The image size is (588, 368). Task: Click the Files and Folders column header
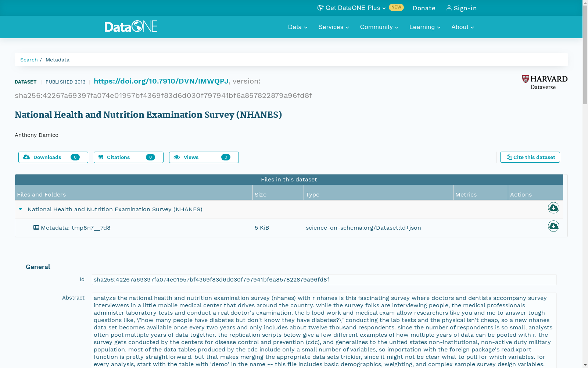(134, 192)
